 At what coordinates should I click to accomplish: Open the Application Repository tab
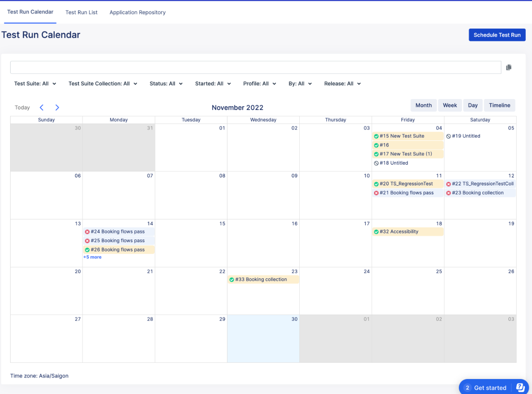click(138, 12)
